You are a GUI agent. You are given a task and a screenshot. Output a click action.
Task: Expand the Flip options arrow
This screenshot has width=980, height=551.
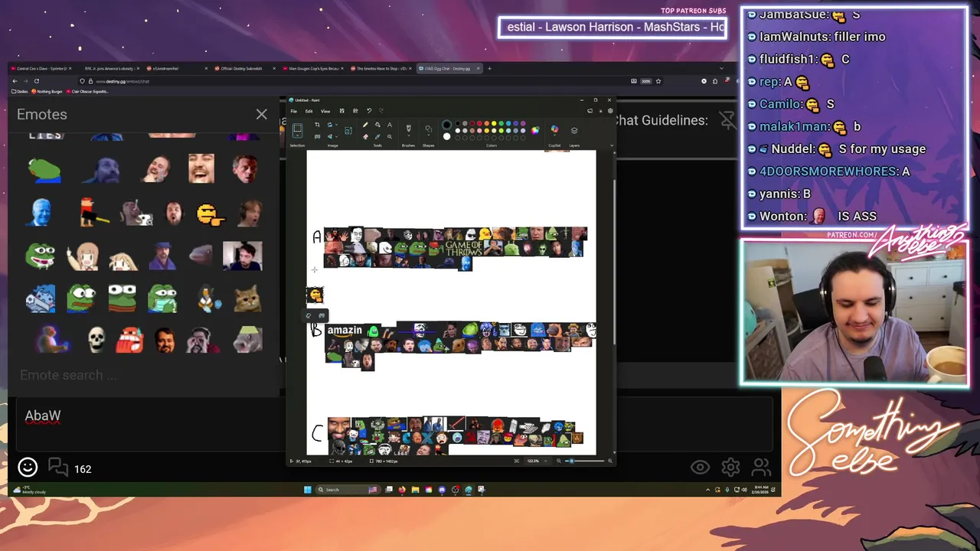coord(336,137)
